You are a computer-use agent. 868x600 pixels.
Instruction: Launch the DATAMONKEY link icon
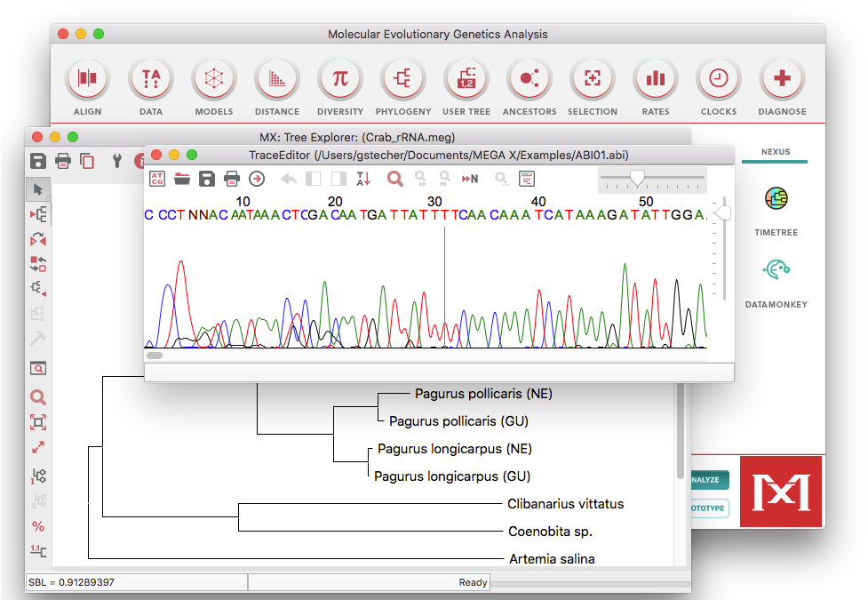click(x=776, y=270)
